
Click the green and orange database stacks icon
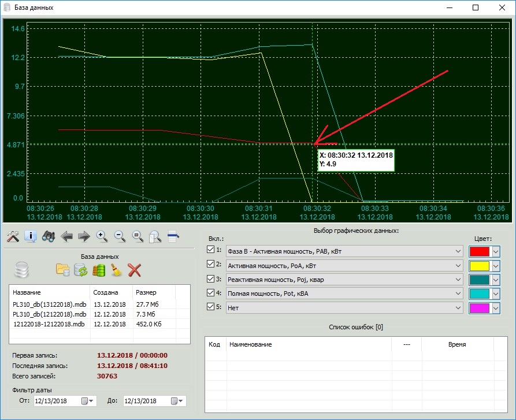(99, 270)
